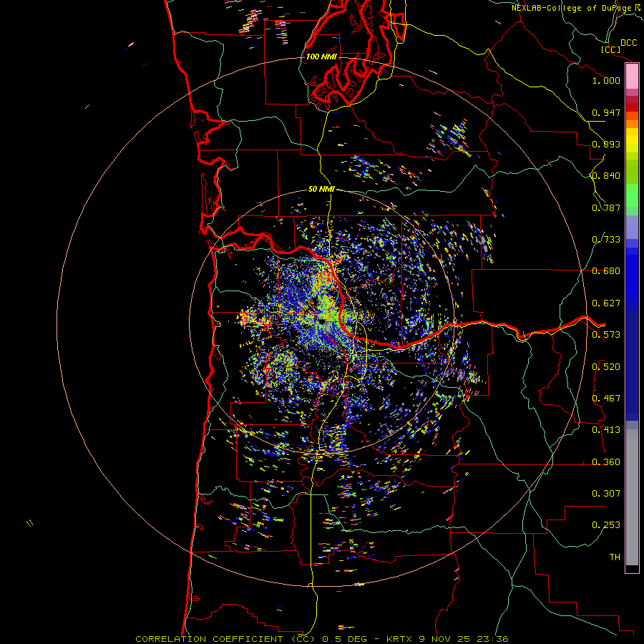This screenshot has height=644, width=644.
Task: Click the 1.000 value on the color scale
Action: click(606, 80)
